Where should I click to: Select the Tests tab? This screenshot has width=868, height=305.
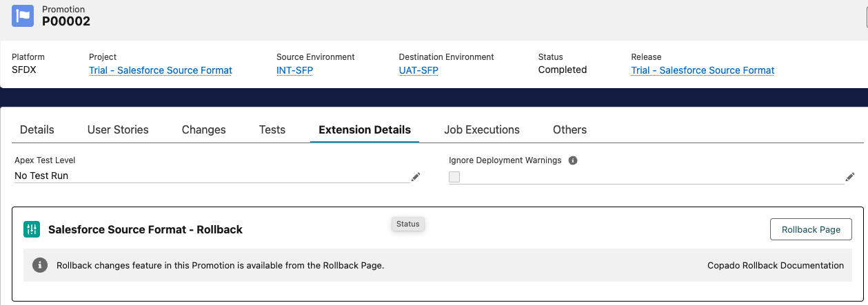click(x=272, y=129)
